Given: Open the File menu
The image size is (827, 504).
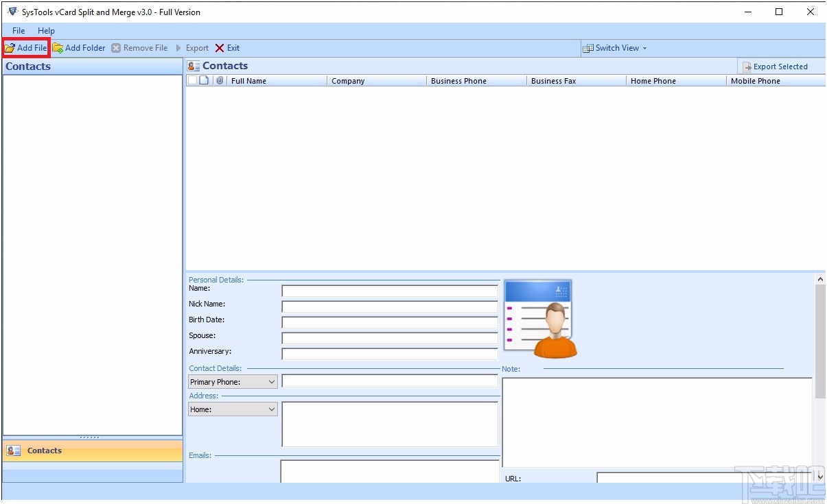Looking at the screenshot, I should click(x=17, y=30).
